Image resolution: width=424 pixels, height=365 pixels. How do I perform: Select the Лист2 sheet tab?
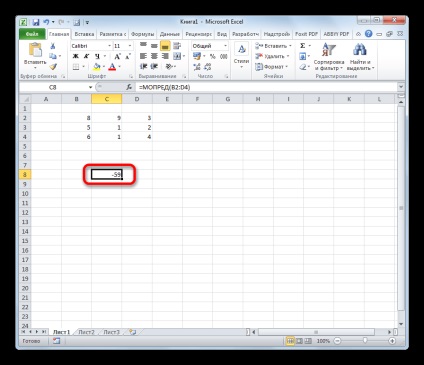(x=86, y=332)
